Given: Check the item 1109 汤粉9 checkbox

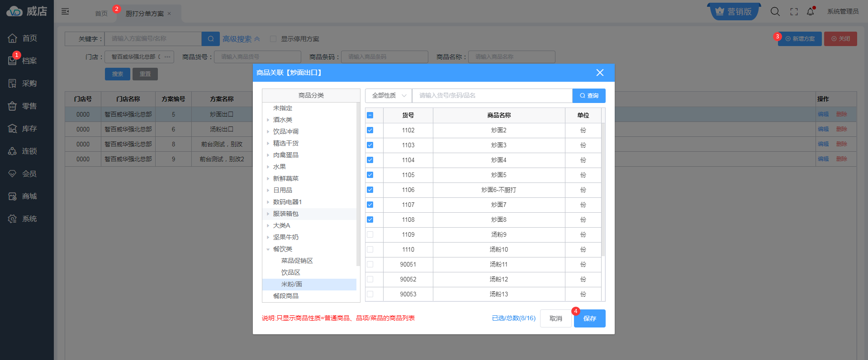Looking at the screenshot, I should click(370, 234).
